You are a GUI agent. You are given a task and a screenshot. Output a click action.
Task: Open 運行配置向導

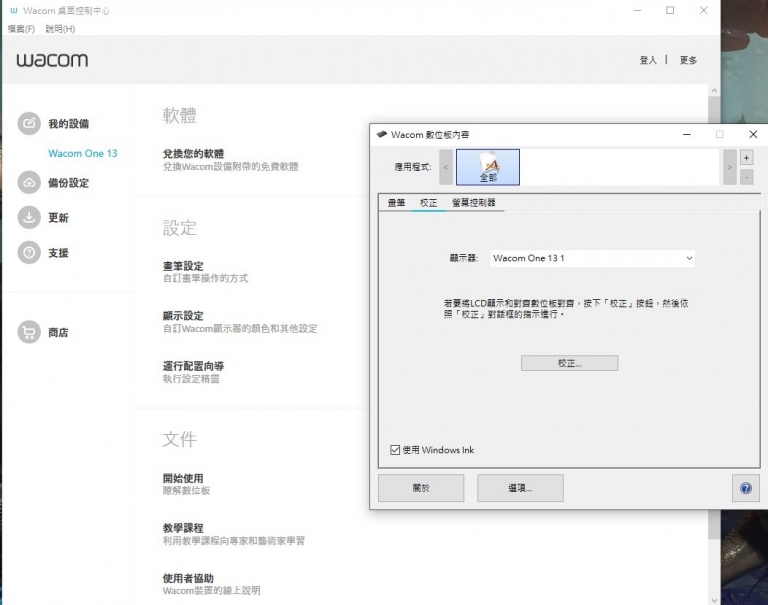coord(193,366)
